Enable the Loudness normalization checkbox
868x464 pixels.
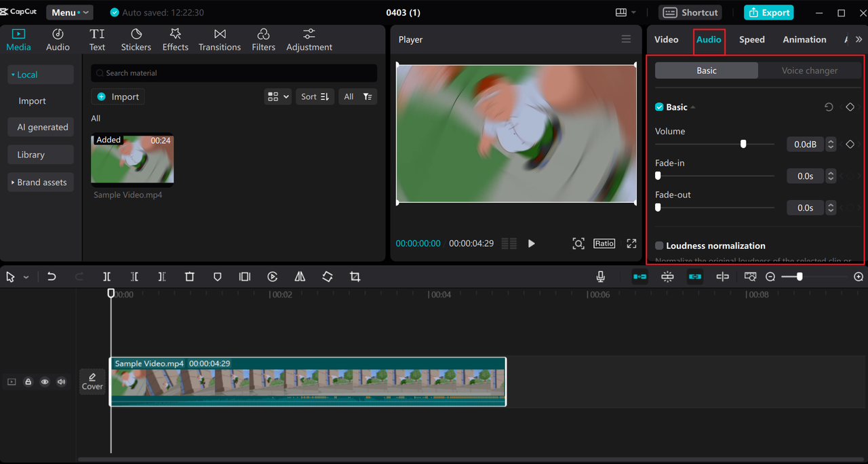point(659,246)
